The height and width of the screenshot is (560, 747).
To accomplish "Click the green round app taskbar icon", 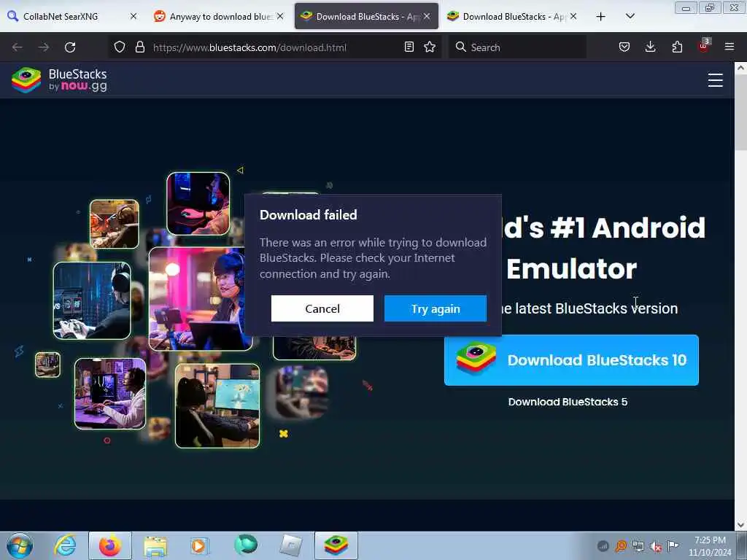I will coord(246,545).
